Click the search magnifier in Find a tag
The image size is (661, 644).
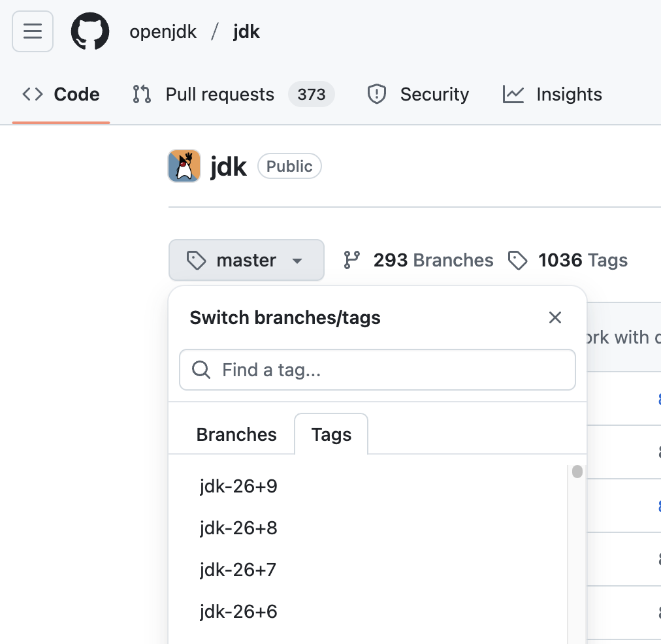[201, 370]
